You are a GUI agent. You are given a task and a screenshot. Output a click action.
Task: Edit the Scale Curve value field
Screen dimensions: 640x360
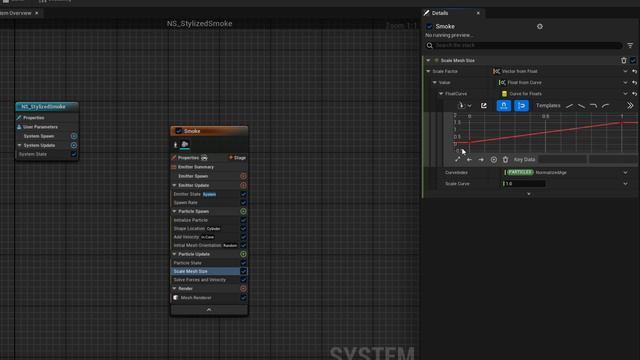(524, 184)
